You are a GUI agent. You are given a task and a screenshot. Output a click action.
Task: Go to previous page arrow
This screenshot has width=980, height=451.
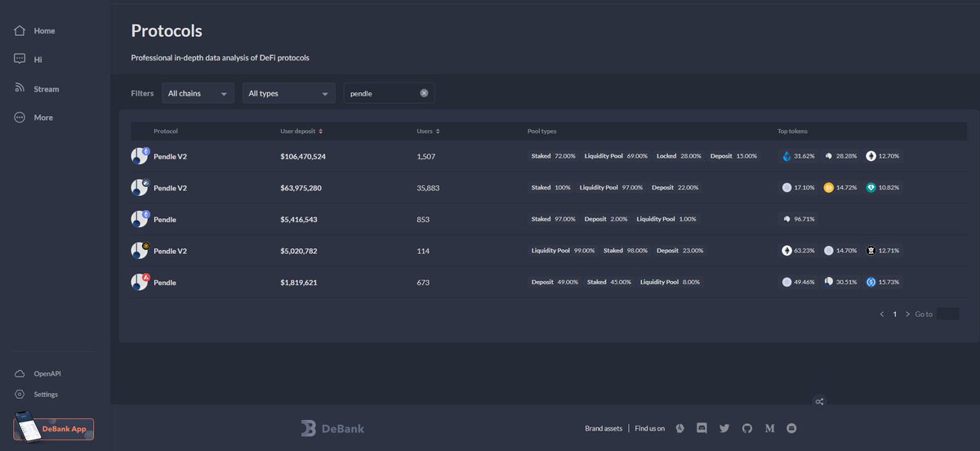(882, 314)
